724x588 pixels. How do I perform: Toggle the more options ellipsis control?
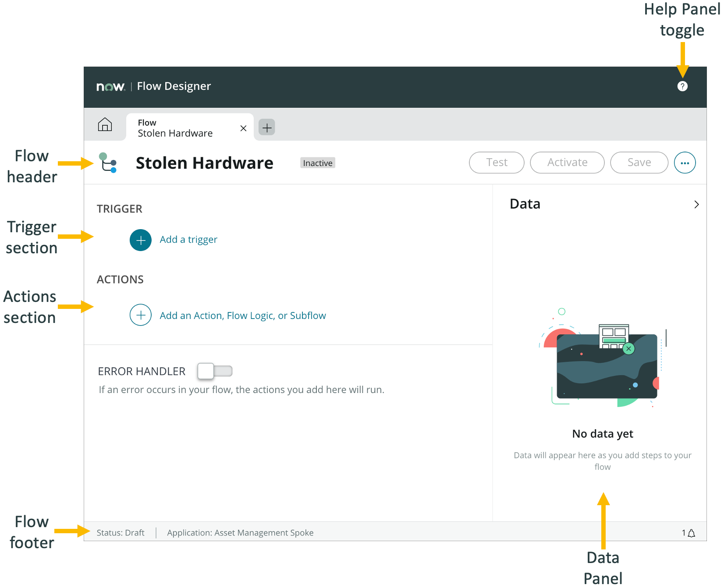point(685,163)
